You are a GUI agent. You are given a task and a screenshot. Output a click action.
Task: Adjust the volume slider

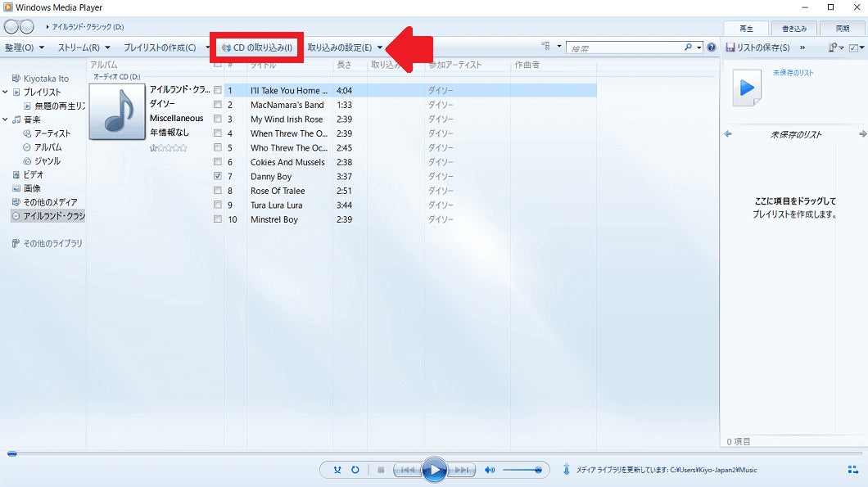pyautogui.click(x=522, y=470)
